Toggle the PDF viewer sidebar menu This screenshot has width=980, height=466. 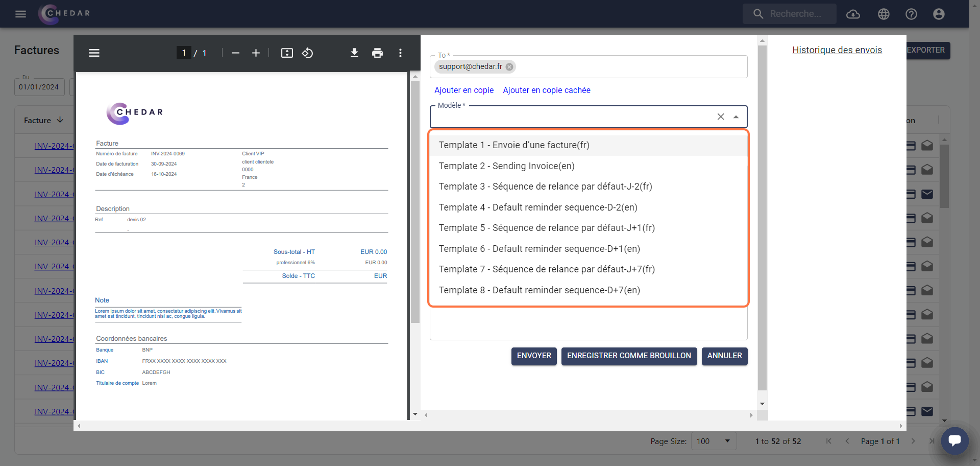pyautogui.click(x=94, y=53)
